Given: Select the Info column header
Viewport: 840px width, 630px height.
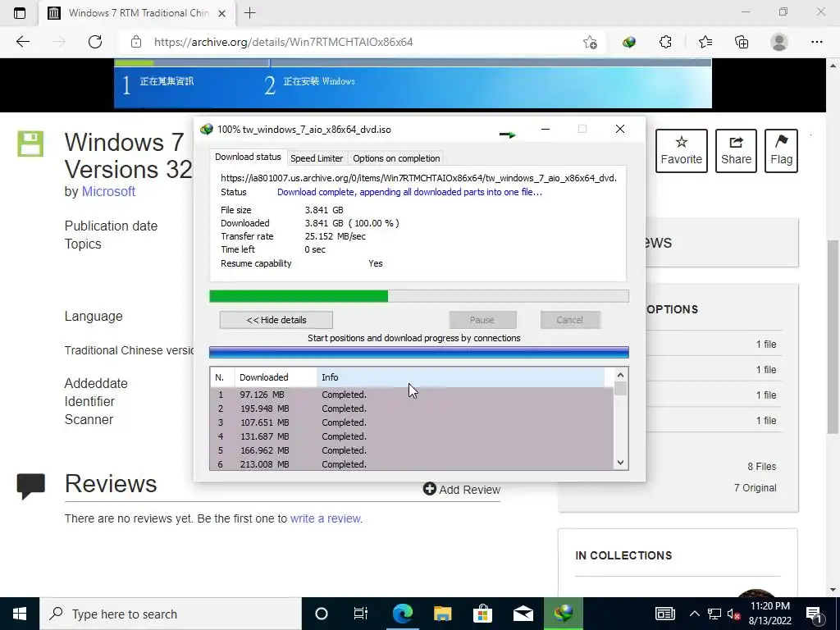Looking at the screenshot, I should point(460,377).
